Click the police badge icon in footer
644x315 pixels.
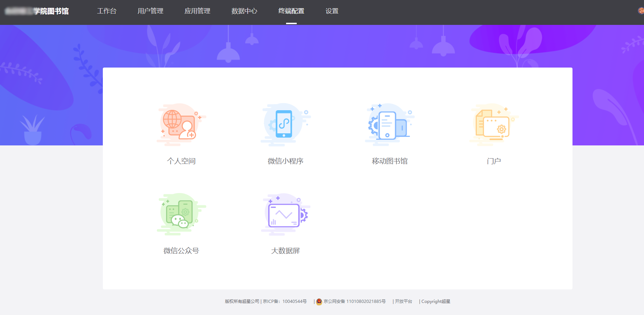(319, 301)
